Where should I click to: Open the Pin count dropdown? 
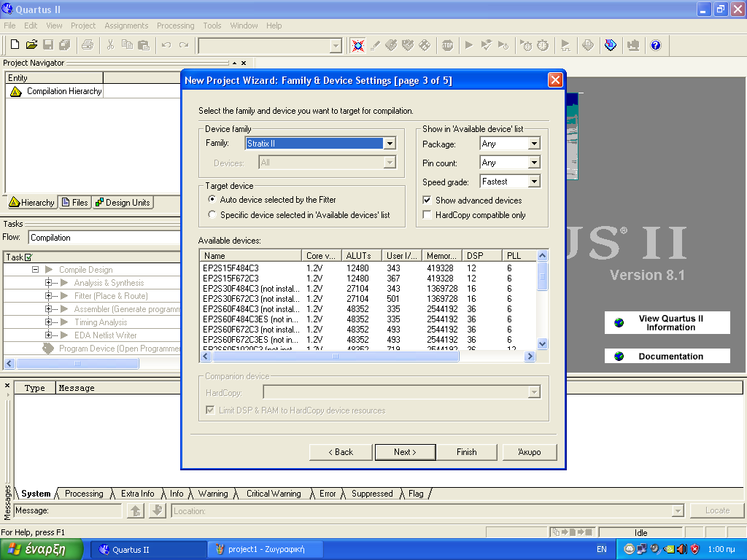click(x=534, y=163)
